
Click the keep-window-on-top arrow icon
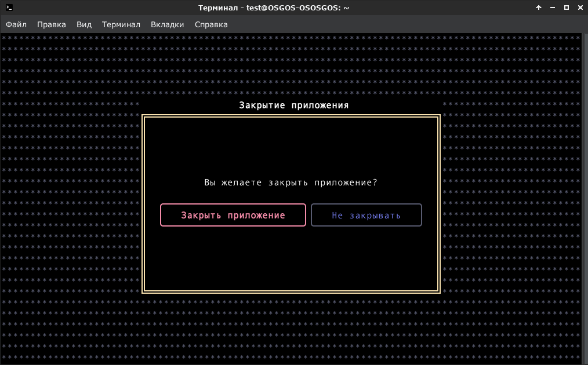click(x=539, y=8)
